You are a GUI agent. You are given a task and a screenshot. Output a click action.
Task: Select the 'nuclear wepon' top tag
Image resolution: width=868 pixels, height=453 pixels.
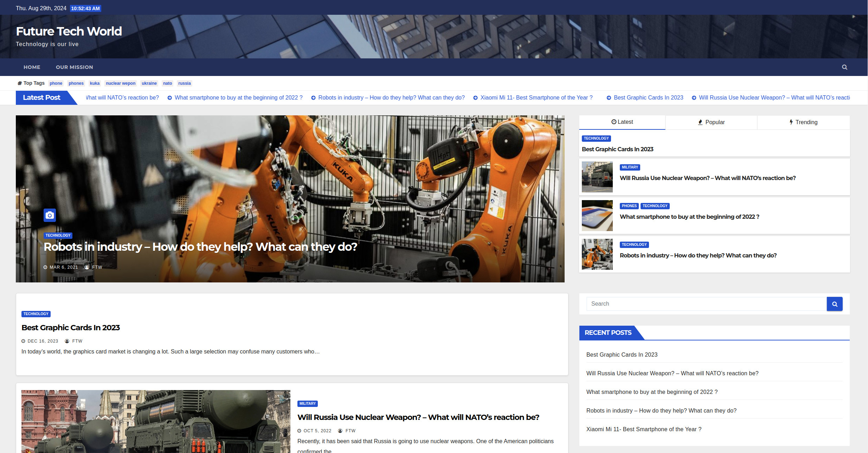click(x=121, y=83)
